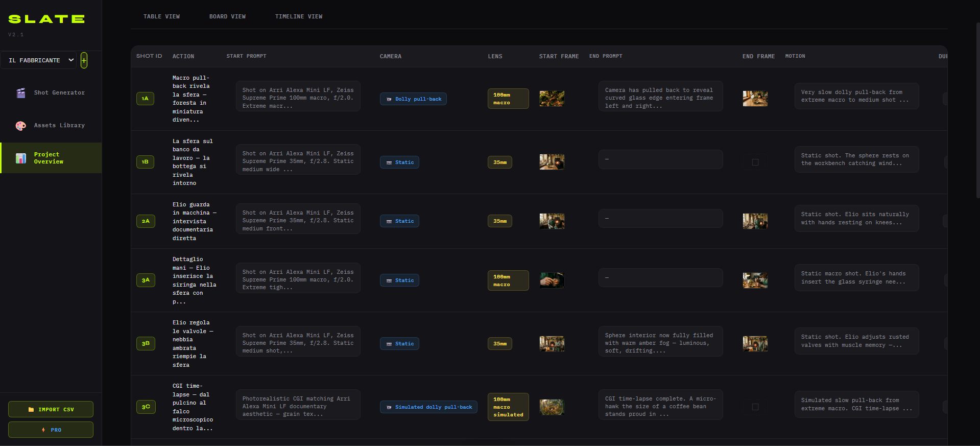
Task: Click the Project Overview chart icon
Action: pyautogui.click(x=21, y=158)
